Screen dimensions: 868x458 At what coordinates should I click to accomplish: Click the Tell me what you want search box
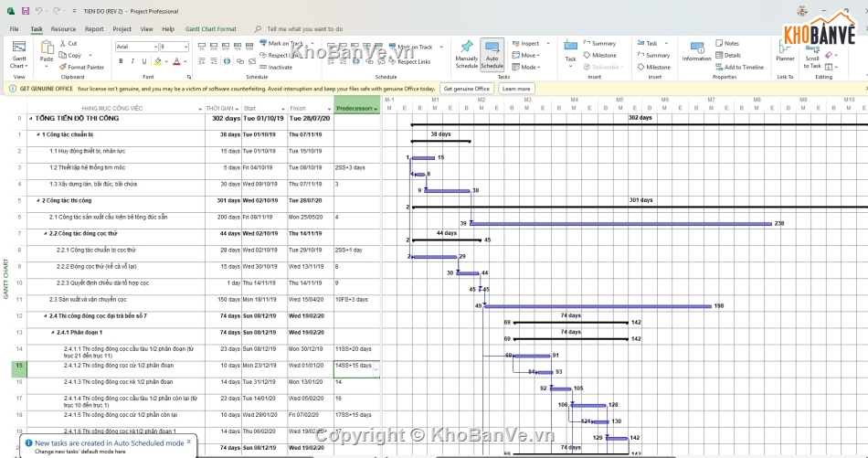pyautogui.click(x=304, y=29)
